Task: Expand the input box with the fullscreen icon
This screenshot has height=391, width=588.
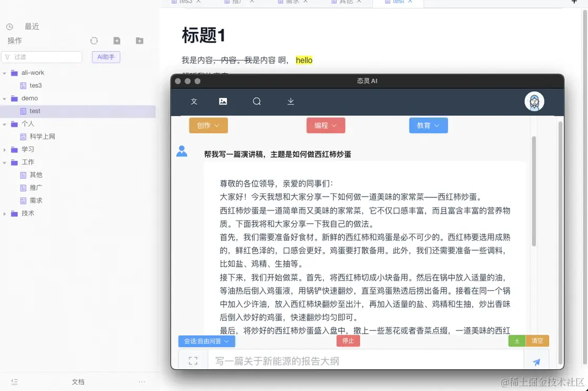Action: point(193,361)
